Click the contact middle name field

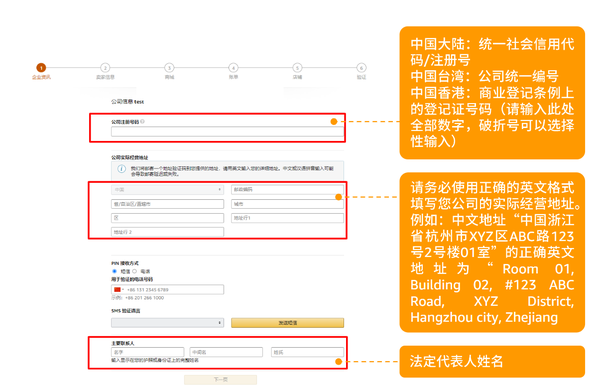click(226, 352)
